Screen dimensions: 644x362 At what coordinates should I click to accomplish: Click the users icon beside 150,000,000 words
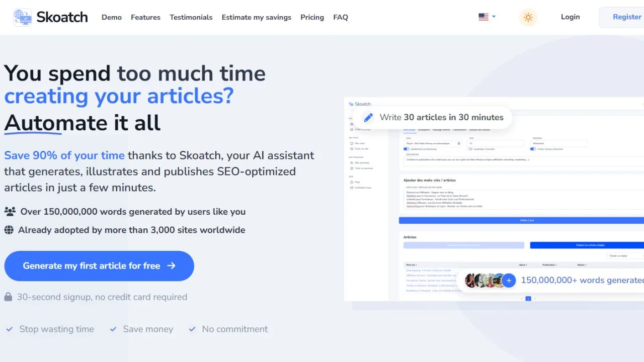coord(10,212)
